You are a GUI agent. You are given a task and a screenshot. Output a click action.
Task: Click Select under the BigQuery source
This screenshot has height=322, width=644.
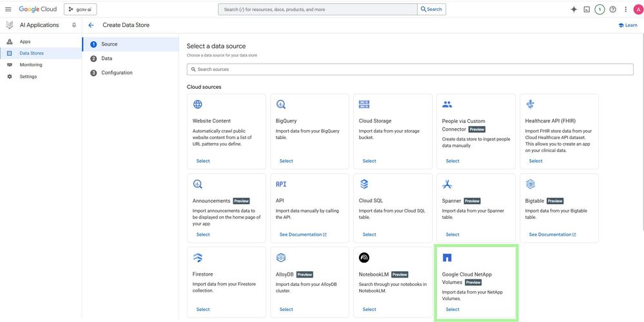click(x=286, y=161)
